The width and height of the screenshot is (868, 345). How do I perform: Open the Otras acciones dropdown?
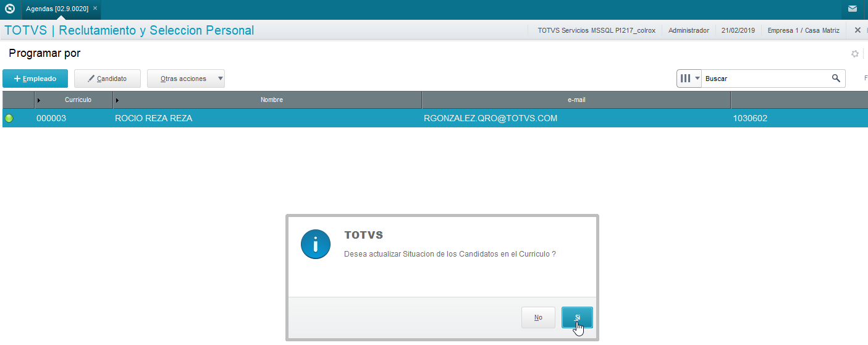186,79
